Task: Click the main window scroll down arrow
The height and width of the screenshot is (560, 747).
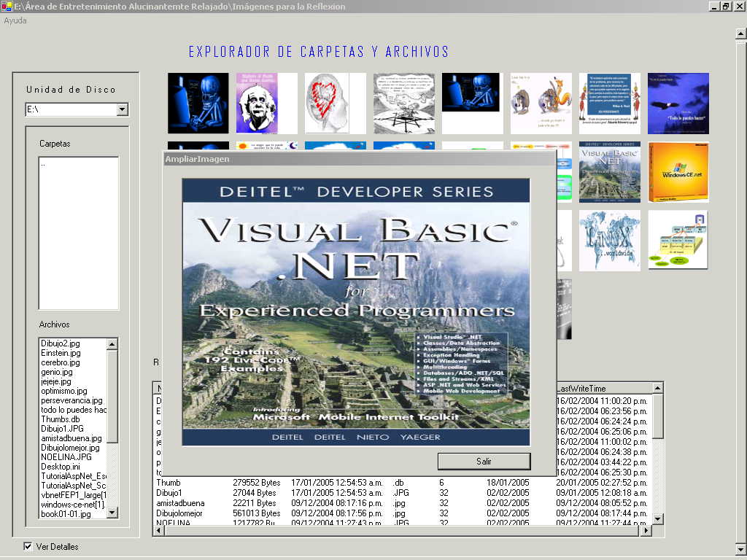Action: (x=741, y=549)
